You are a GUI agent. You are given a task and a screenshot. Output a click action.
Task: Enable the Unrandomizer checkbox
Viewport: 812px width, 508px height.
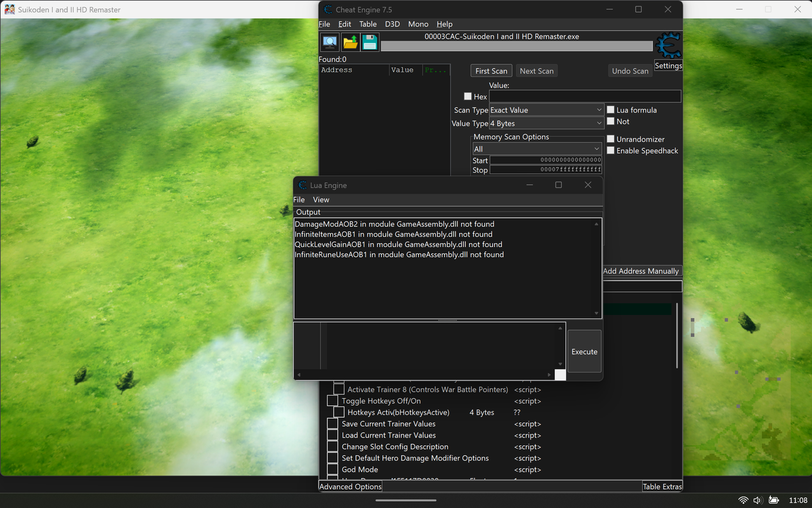coord(611,139)
